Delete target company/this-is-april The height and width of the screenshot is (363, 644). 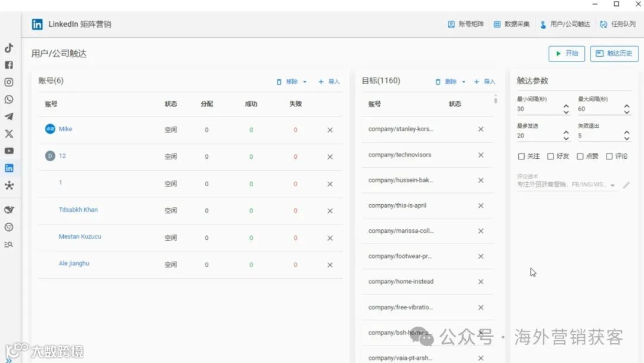pos(481,205)
